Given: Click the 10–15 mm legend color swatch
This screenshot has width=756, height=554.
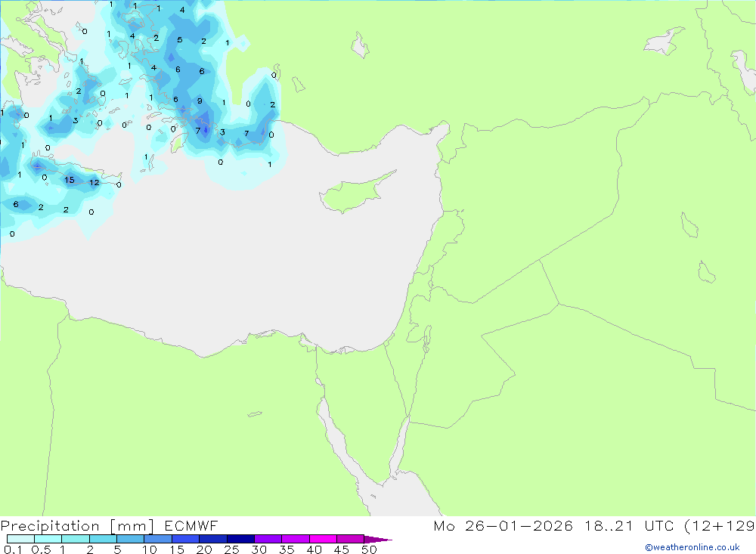Looking at the screenshot, I should [158, 539].
